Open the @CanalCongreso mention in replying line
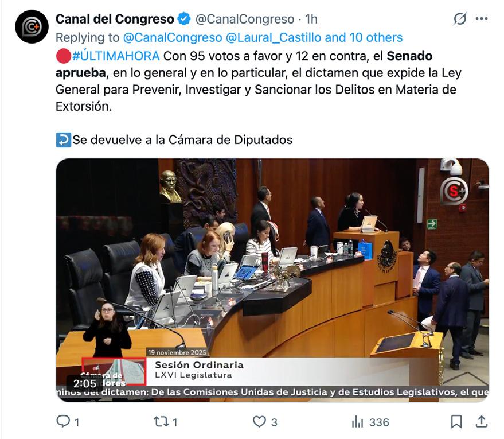 [173, 38]
